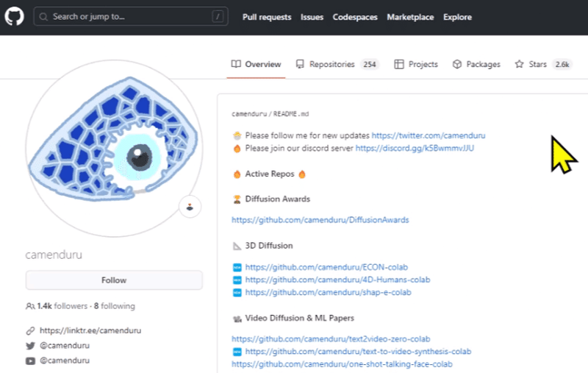Focus the 'Search or jump to...' field
588x373 pixels.
(x=131, y=16)
